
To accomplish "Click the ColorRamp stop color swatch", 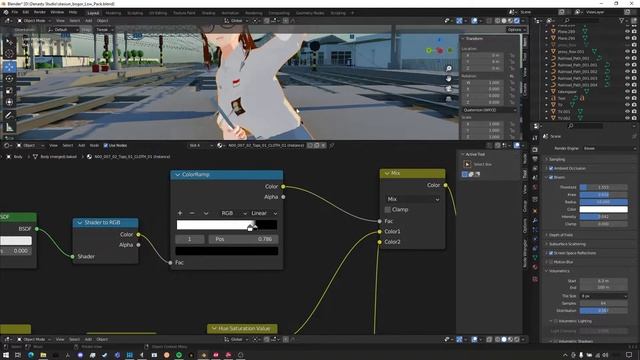I will [x=227, y=251].
